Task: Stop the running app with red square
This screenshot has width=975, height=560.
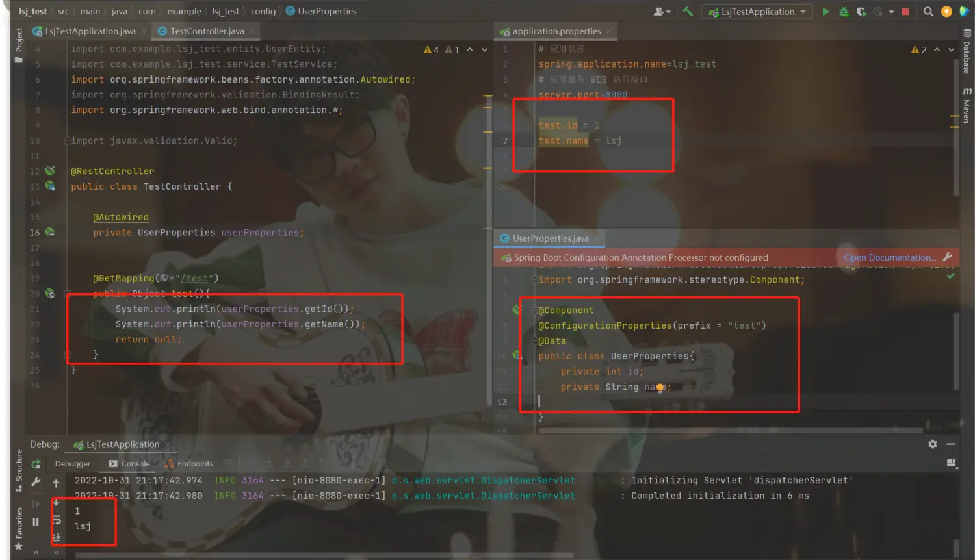Action: click(x=905, y=12)
